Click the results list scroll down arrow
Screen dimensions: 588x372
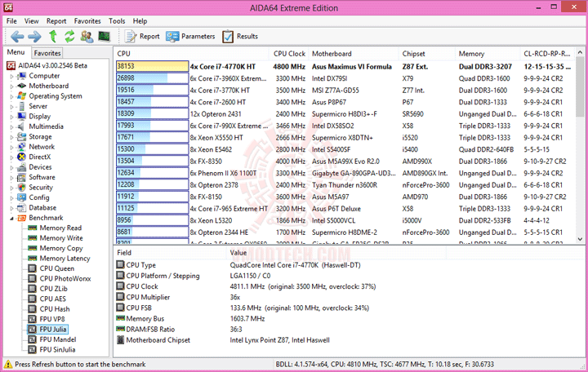coord(580,239)
